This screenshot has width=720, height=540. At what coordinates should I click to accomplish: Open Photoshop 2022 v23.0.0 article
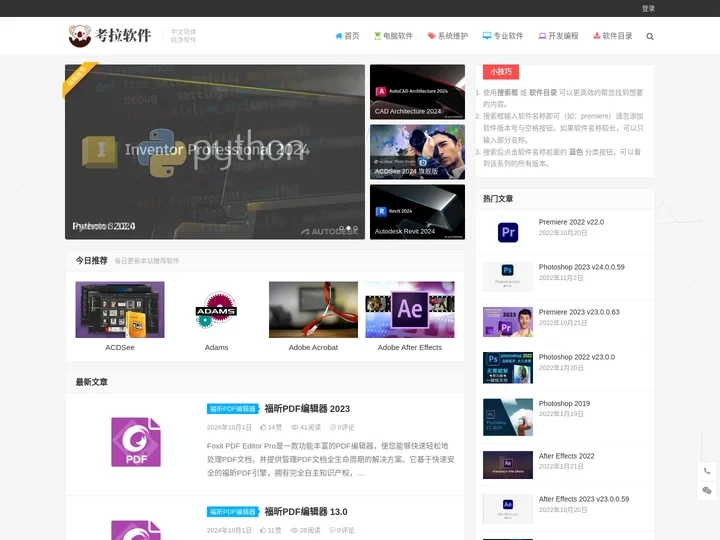point(577,357)
